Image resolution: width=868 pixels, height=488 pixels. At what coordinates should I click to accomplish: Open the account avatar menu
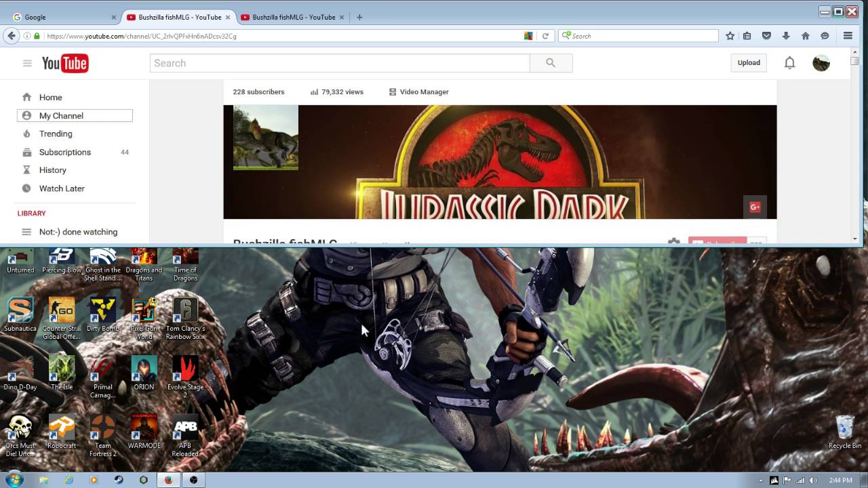click(821, 63)
